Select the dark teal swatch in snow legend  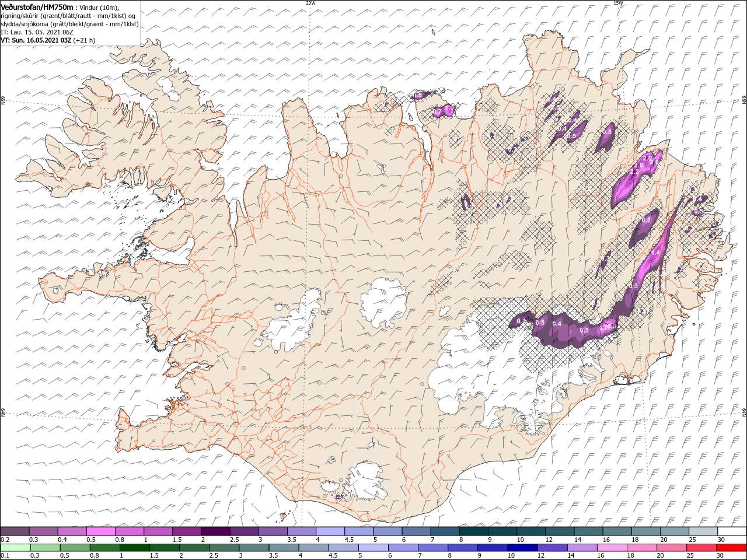pos(474,531)
